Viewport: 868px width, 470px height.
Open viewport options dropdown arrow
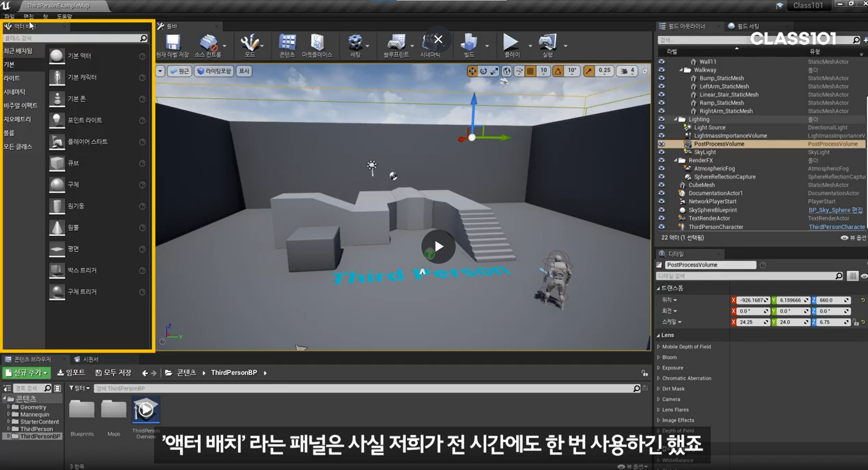click(x=160, y=71)
